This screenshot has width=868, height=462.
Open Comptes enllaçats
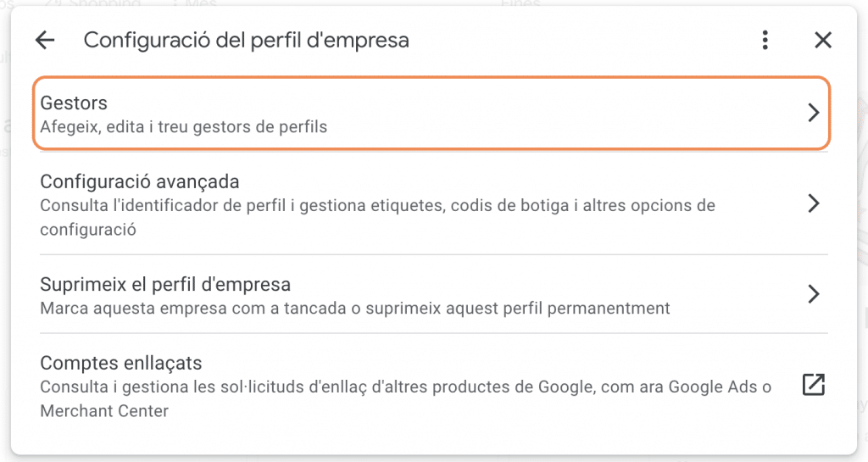(431, 386)
